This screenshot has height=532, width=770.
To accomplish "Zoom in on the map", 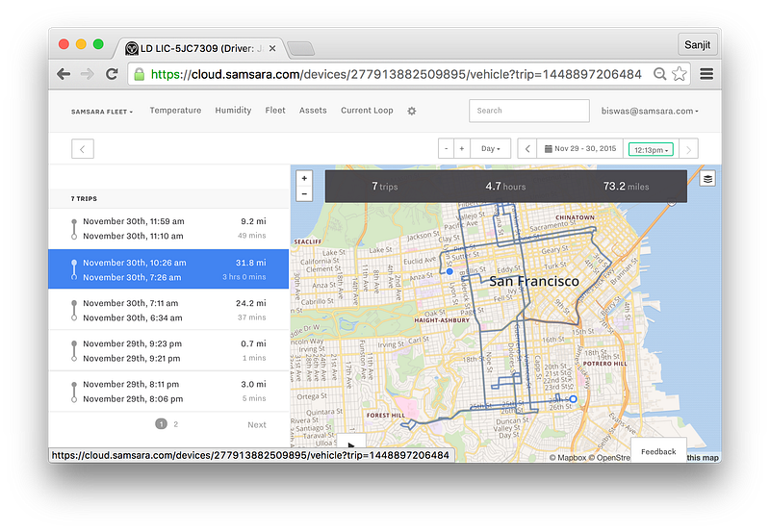I will point(304,179).
